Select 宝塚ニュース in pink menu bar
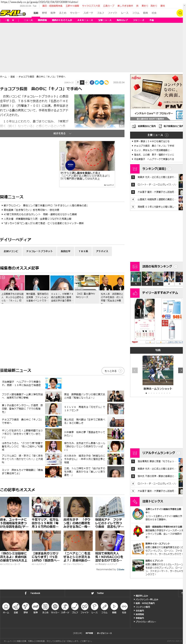 (x=105, y=20)
